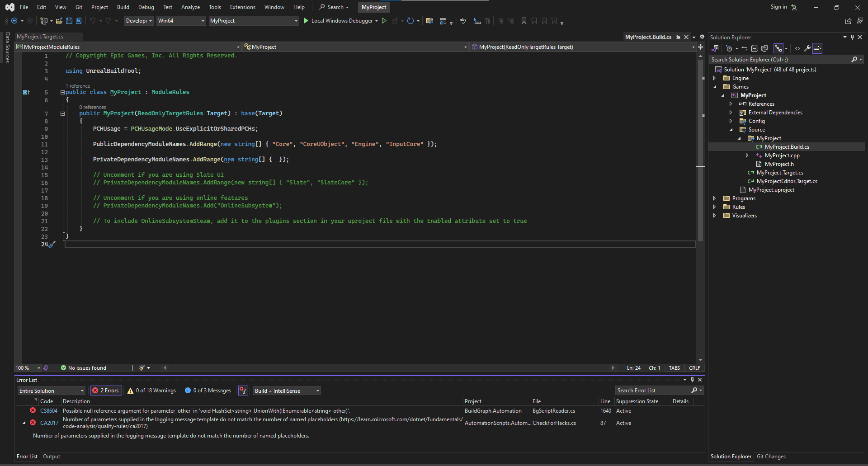Open the Entire Solution scope dropdown

51,391
